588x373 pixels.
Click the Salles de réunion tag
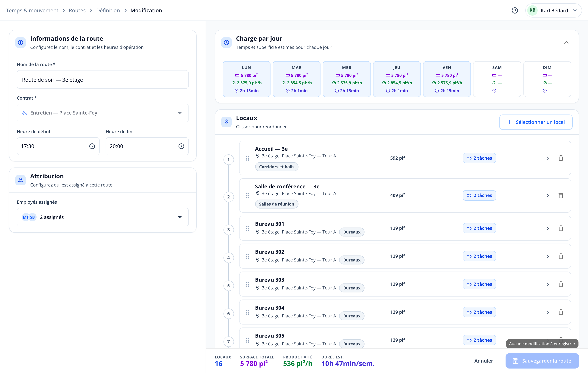[x=276, y=204]
